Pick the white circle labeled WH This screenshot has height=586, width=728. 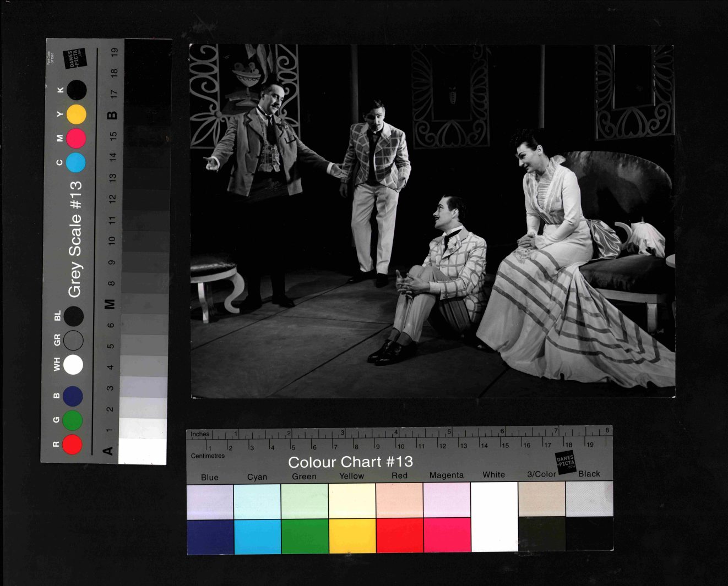[x=73, y=365]
